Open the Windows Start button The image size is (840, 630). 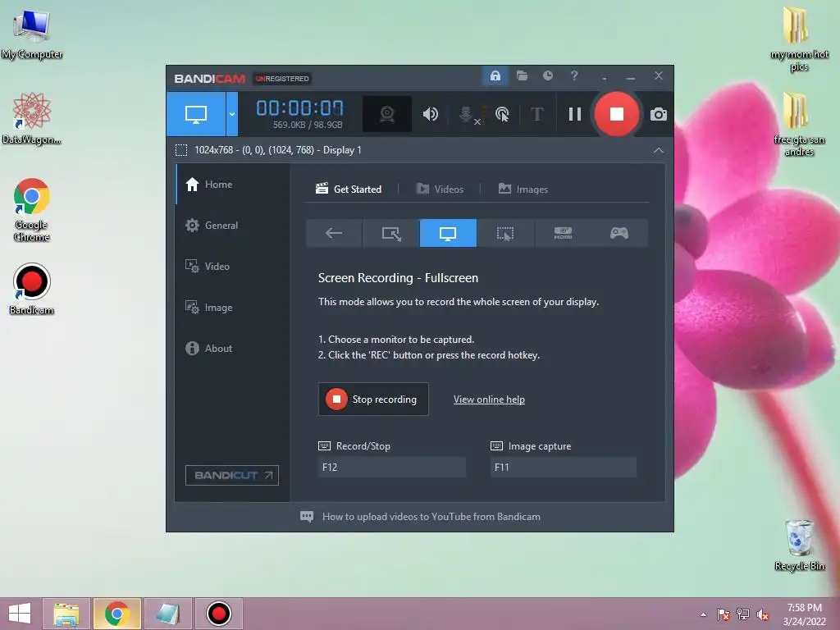20,614
